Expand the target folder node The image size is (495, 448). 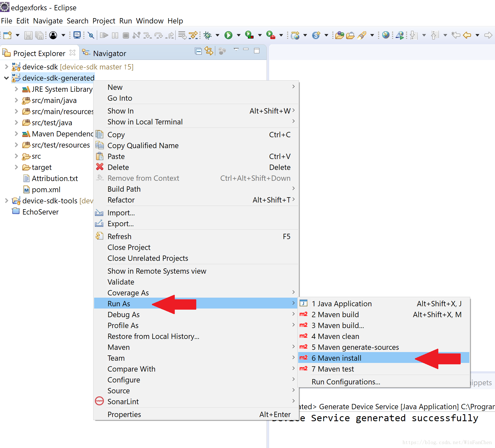(x=16, y=167)
